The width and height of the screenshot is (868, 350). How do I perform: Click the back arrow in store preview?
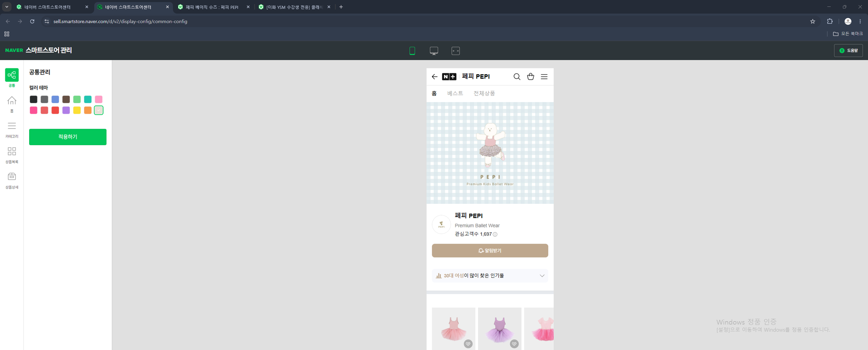(434, 77)
